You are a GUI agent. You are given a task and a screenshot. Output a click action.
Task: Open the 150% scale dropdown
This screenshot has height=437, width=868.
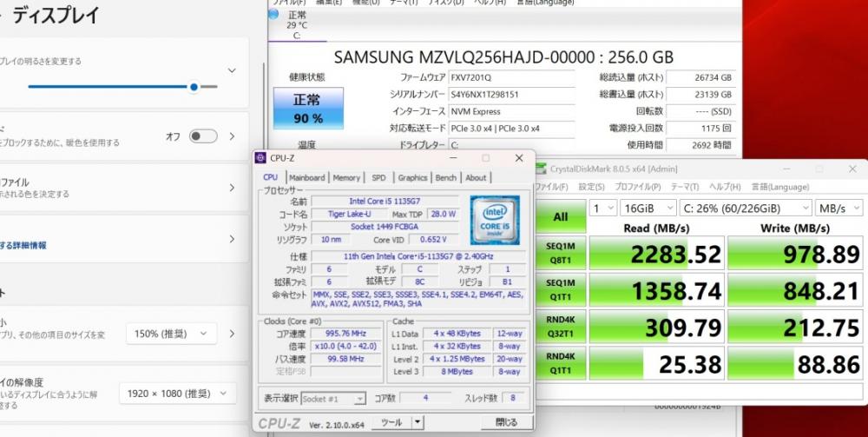pyautogui.click(x=172, y=334)
